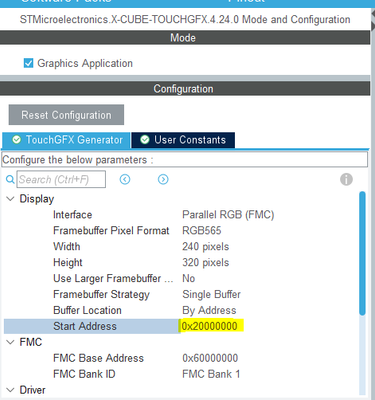Select the Framebuffer Pixel Format row

(x=181, y=231)
